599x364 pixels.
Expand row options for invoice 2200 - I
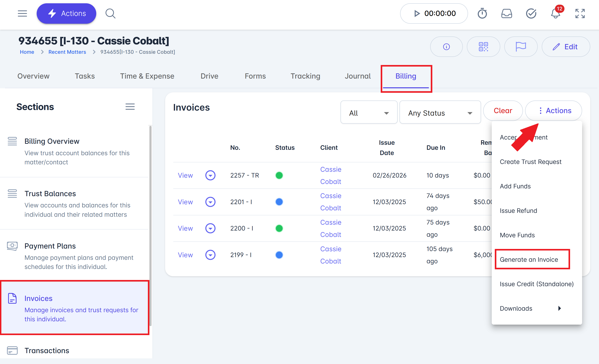tap(210, 228)
